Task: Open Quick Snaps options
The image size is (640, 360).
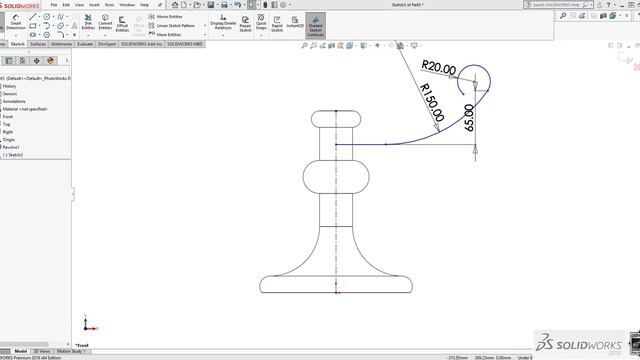Action: click(x=261, y=22)
